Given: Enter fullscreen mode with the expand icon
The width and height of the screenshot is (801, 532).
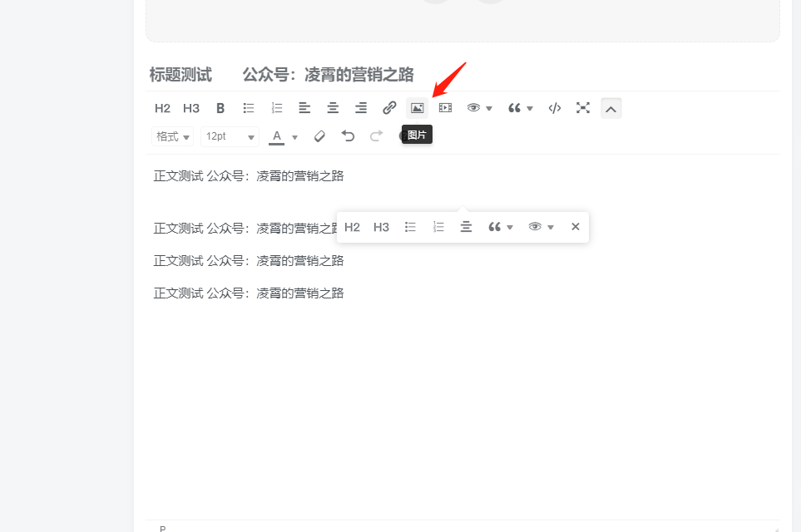Looking at the screenshot, I should point(582,107).
